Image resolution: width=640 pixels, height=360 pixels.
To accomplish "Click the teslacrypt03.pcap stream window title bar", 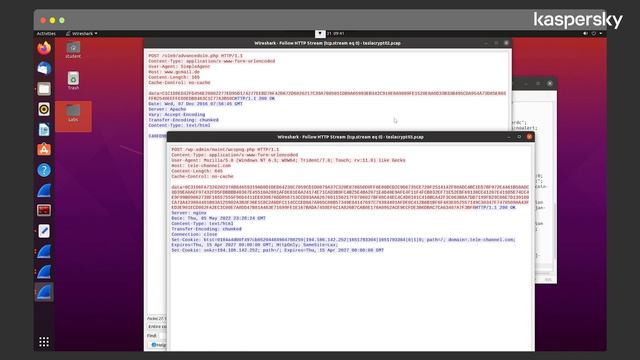I will pyautogui.click(x=350, y=137).
